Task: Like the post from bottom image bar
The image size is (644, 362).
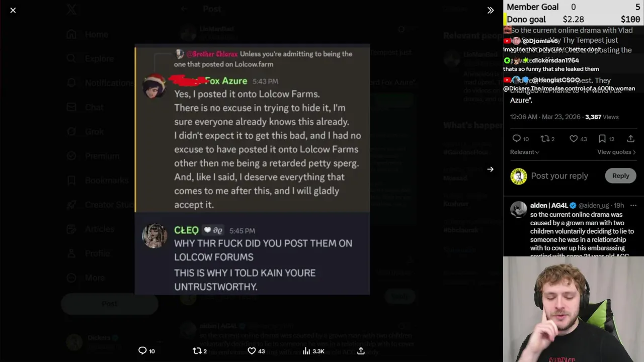Action: pos(252,351)
